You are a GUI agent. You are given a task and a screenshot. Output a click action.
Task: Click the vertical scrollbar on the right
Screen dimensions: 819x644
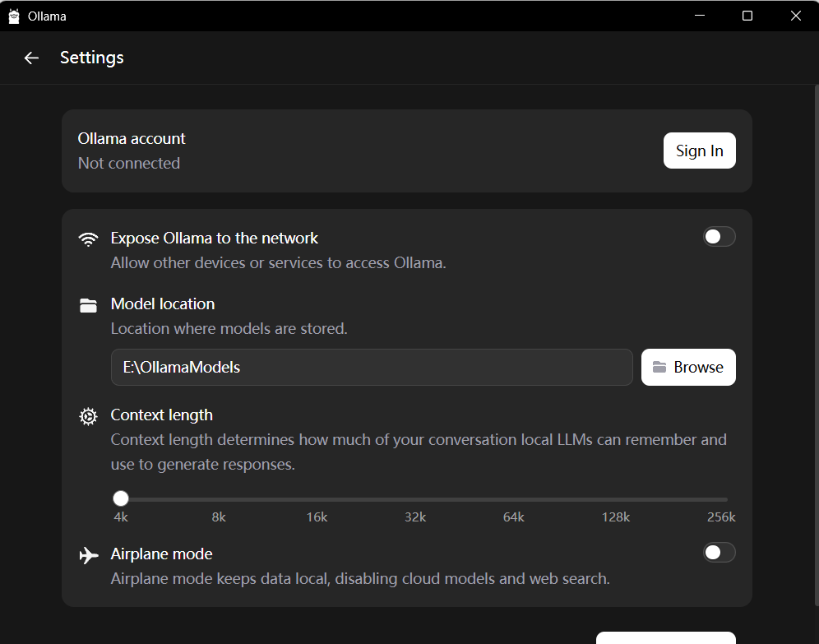817,345
